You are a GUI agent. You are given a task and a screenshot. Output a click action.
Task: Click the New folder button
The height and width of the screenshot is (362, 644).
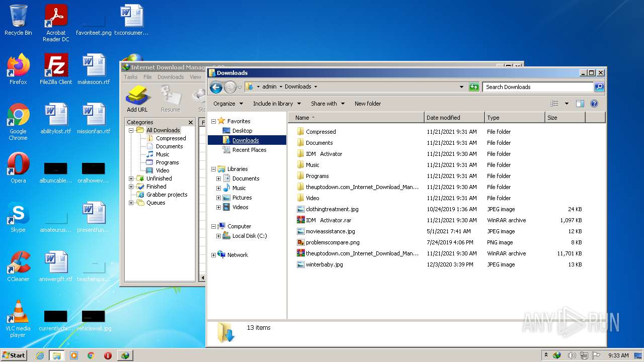[x=368, y=104]
